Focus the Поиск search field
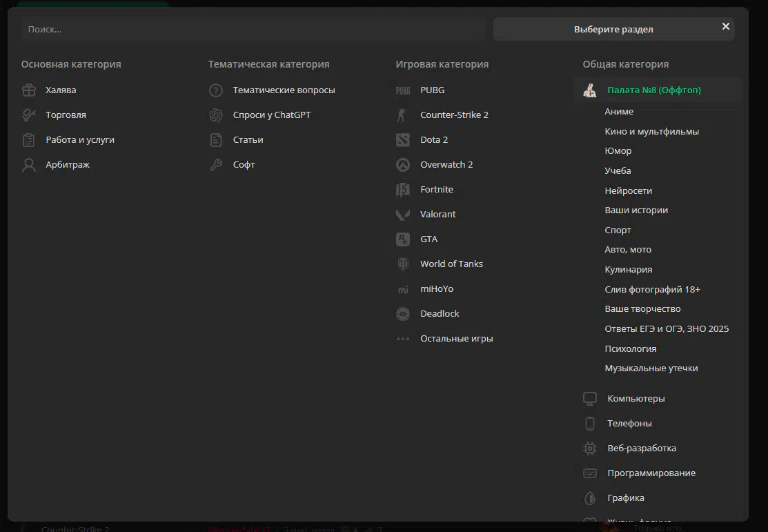768x532 pixels. (254, 30)
